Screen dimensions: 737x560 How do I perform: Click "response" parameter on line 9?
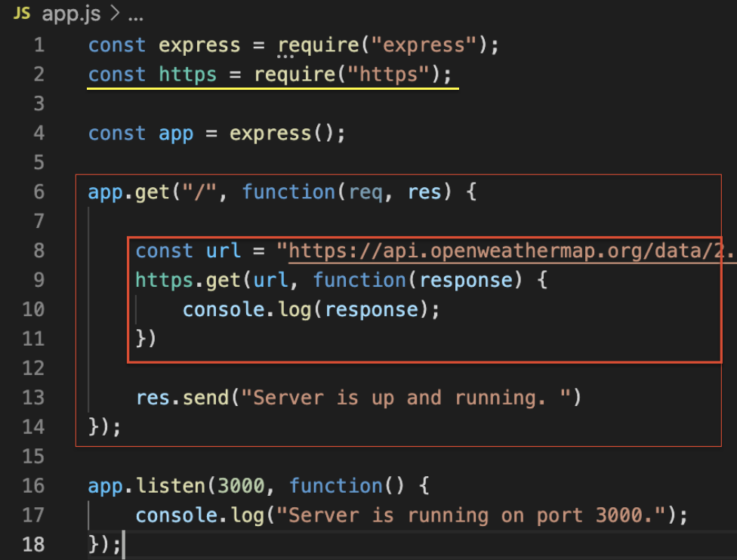tap(466, 281)
